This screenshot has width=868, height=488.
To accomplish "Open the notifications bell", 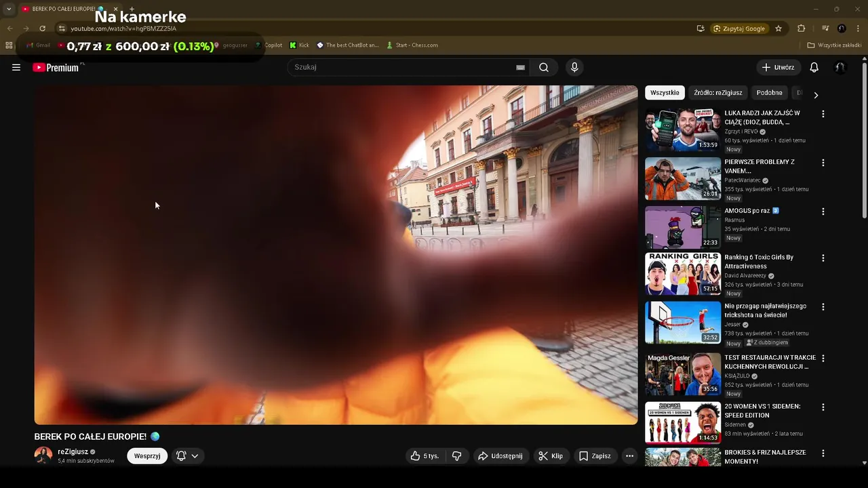I will pyautogui.click(x=814, y=67).
